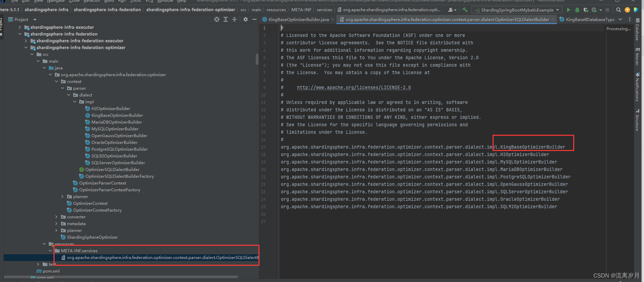Select opened file via crosshair icon
This screenshot has height=282, width=644.
pos(217,19)
